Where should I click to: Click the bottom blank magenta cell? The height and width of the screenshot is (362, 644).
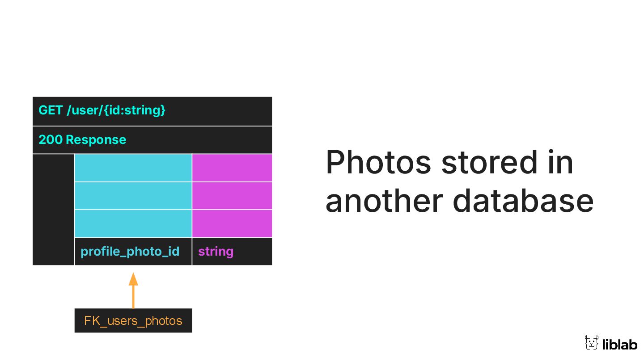tap(232, 223)
